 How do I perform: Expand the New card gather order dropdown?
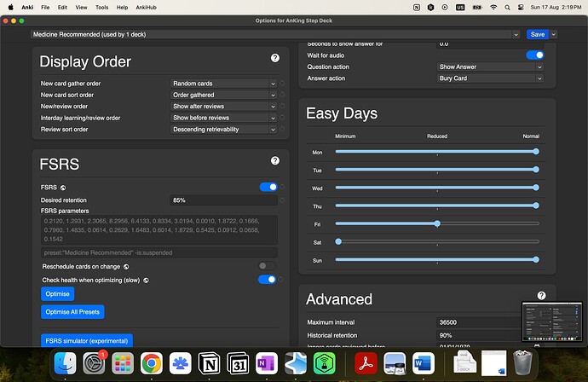[x=224, y=84]
